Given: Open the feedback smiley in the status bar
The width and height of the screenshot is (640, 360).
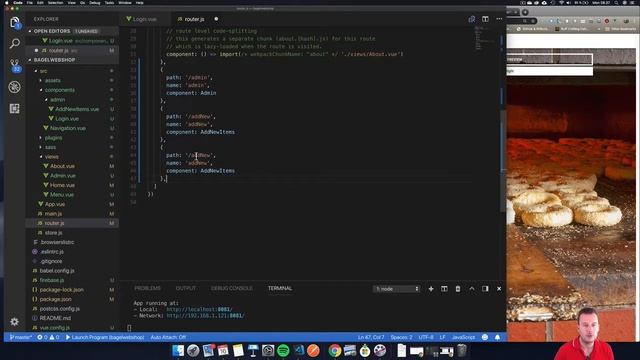Looking at the screenshot, I should click(484, 337).
